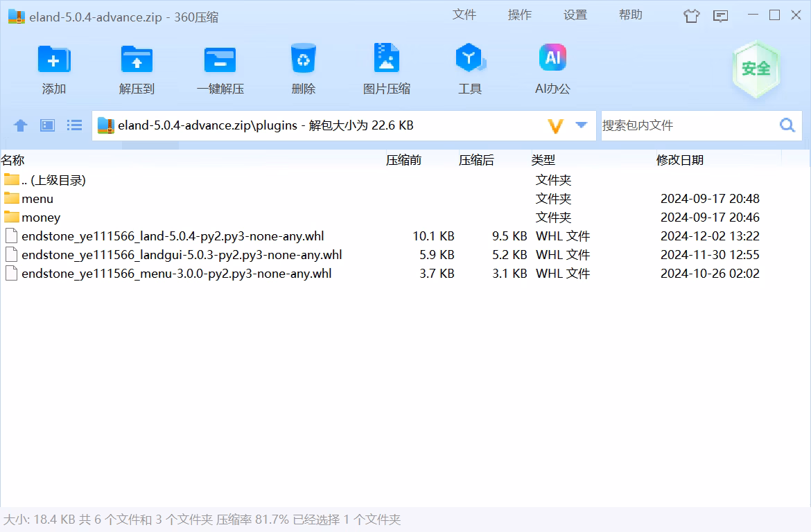Viewport: 811px width, 532px height.
Task: Open the 帮助 (Help) menu
Action: click(631, 15)
